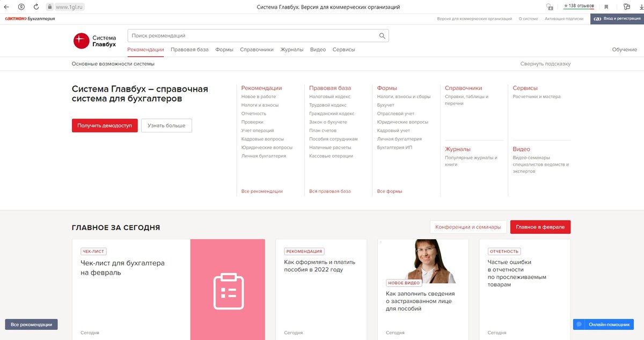Image resolution: width=644 pixels, height=340 pixels.
Task: Click the Узнать больше button
Action: point(166,125)
